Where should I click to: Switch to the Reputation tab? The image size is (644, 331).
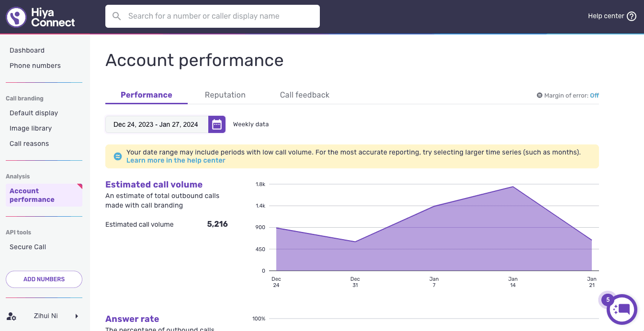click(x=225, y=95)
